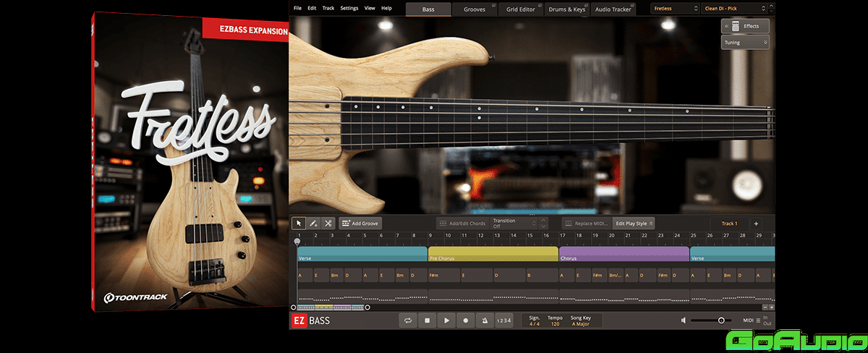
Task: Click the song overview scrollbar
Action: (331, 307)
